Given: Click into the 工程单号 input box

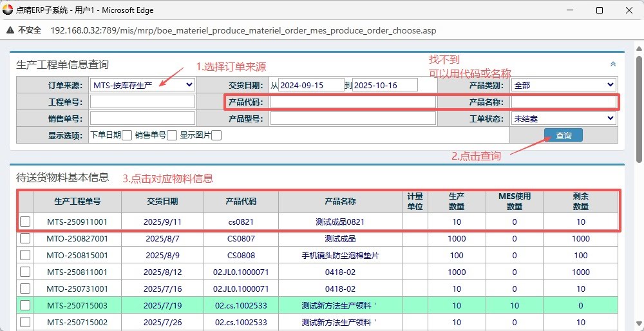Looking at the screenshot, I should [x=142, y=102].
